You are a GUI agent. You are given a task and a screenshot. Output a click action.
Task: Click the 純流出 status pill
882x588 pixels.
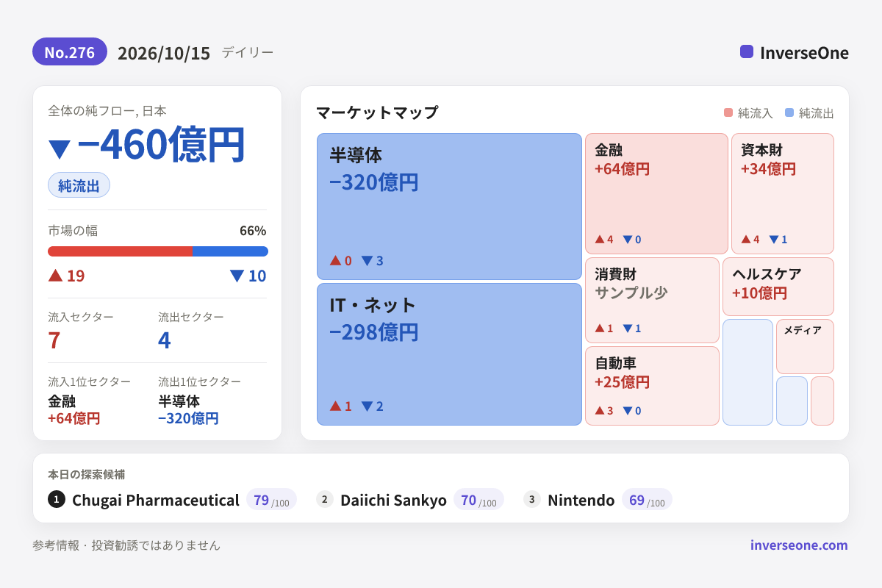click(x=79, y=185)
